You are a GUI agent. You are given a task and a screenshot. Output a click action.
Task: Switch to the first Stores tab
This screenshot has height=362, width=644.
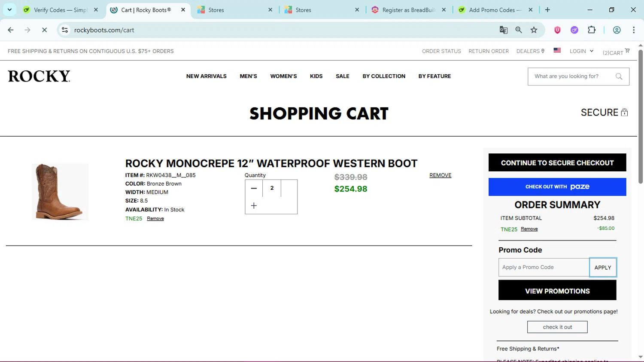[234, 10]
